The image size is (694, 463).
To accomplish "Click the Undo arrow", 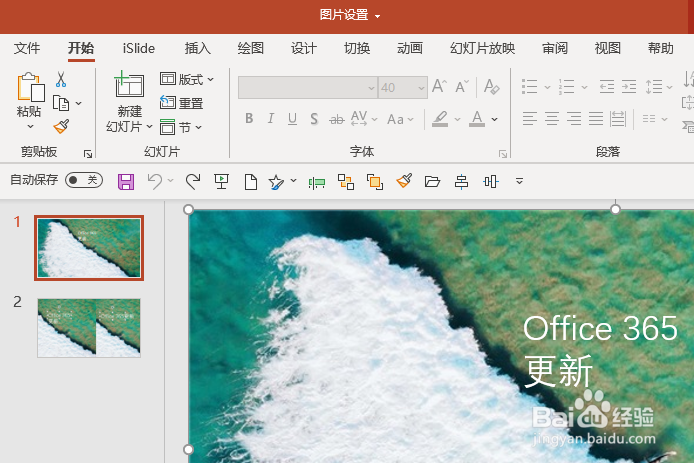I will [154, 181].
